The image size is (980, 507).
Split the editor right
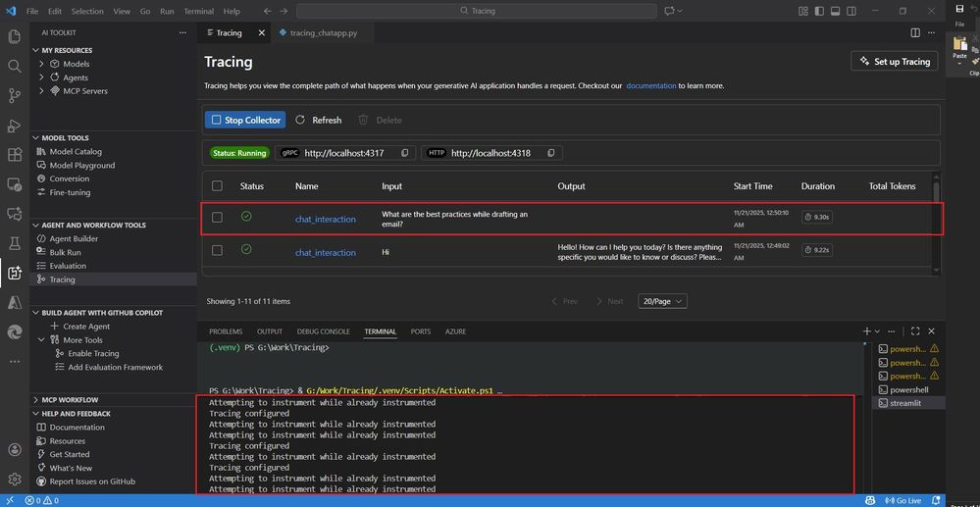point(915,32)
